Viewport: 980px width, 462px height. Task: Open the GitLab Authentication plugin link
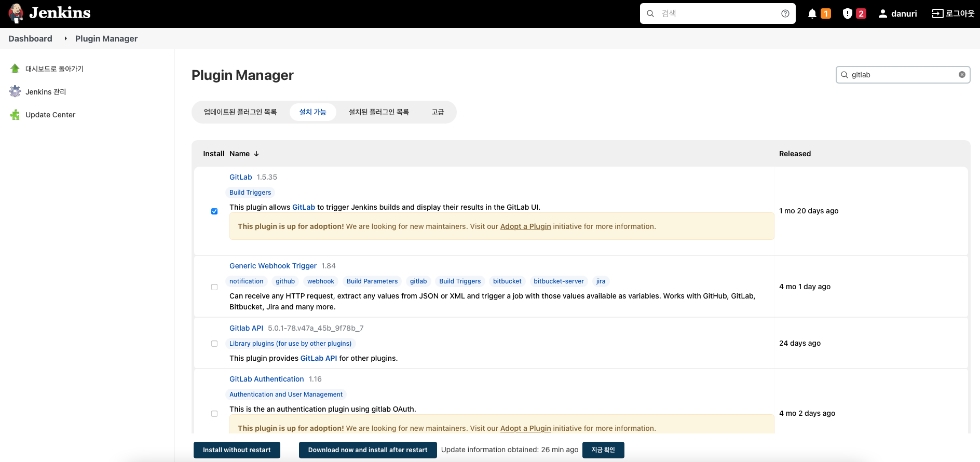pos(267,379)
